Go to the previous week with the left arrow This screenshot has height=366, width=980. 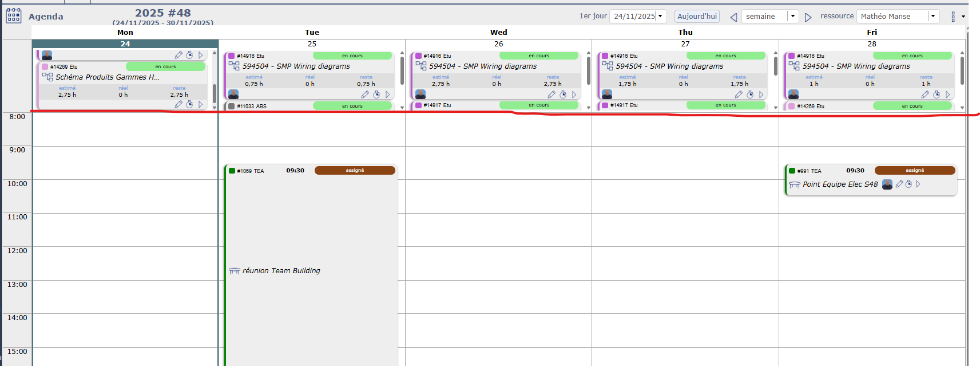pyautogui.click(x=733, y=17)
